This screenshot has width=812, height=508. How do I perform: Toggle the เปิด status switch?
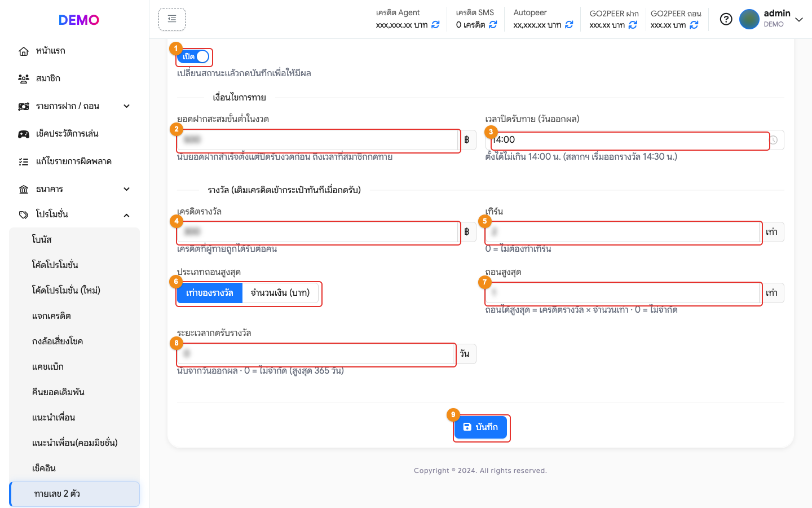(x=194, y=56)
